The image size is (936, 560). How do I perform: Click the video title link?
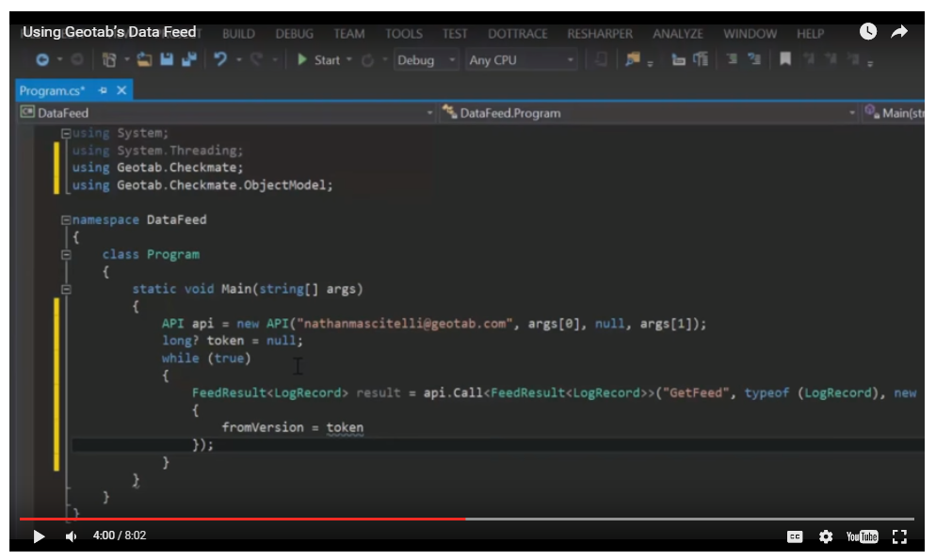click(x=109, y=32)
